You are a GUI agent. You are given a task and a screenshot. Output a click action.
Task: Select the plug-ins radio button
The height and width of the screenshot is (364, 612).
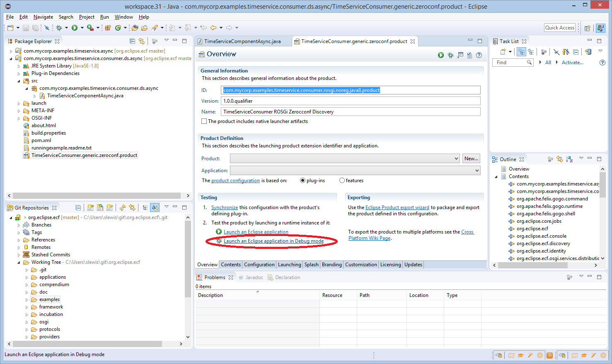click(302, 181)
